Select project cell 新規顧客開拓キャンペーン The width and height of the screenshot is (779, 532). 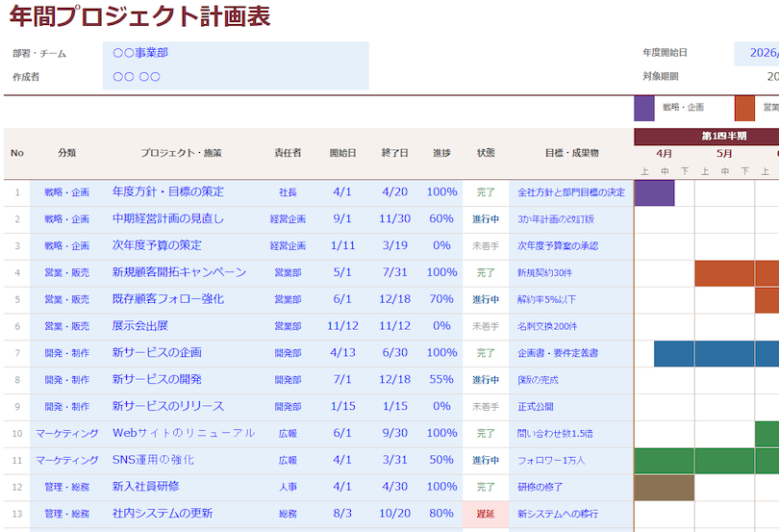point(183,273)
